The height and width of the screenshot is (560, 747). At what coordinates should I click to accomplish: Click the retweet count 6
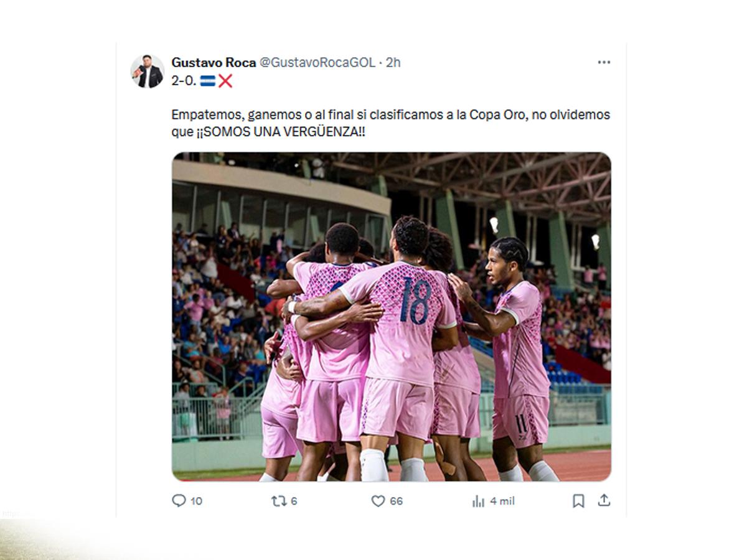coord(294,501)
